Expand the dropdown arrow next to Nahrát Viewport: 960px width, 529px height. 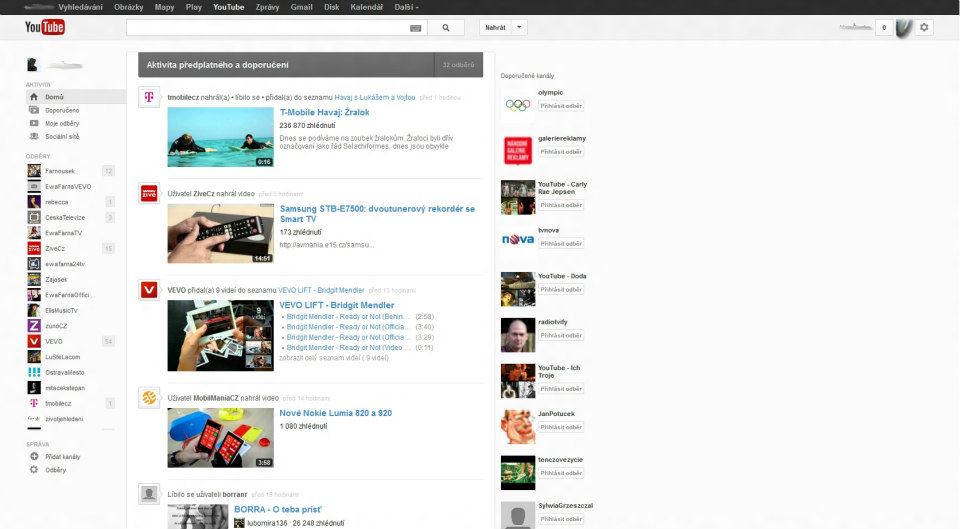(x=519, y=28)
